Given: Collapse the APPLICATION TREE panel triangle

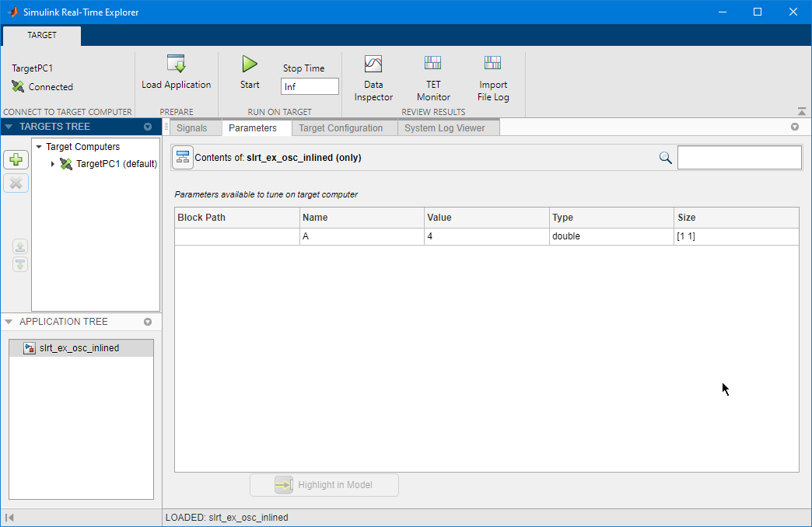Looking at the screenshot, I should coord(9,322).
